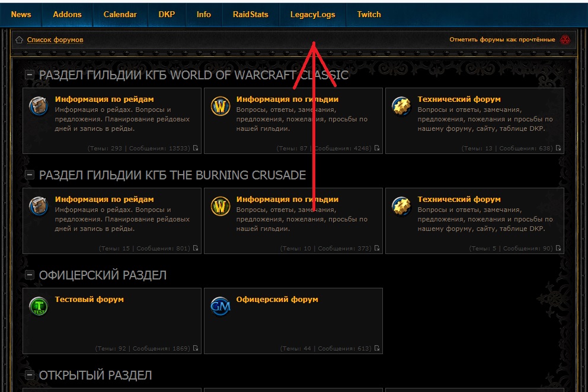The height and width of the screenshot is (392, 588).
Task: Click the WoW guild info icon in Classic section
Action: coord(220,107)
